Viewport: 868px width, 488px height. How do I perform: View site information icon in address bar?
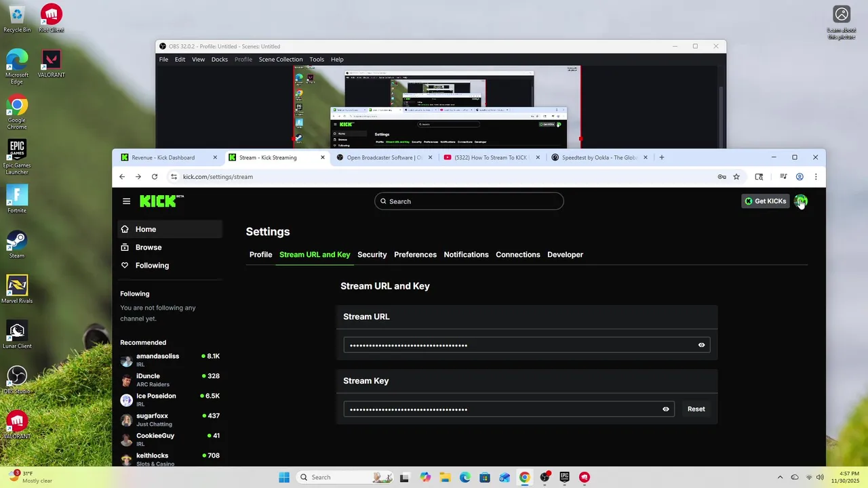(x=174, y=177)
